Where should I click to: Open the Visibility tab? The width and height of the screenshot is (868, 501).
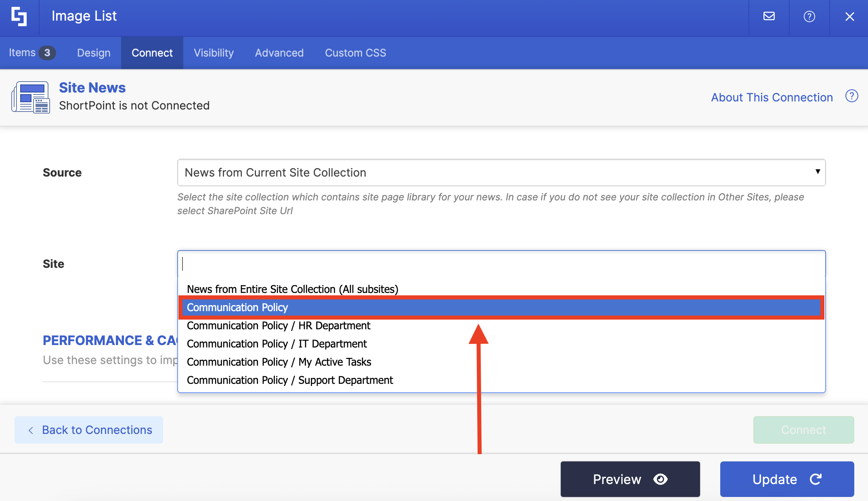pos(214,53)
